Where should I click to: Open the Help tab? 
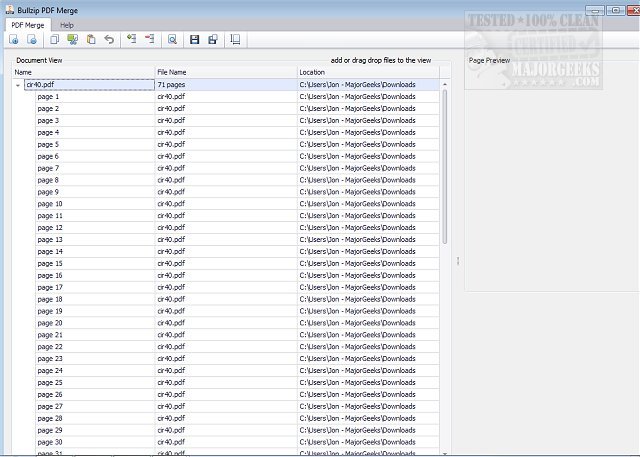tap(67, 24)
